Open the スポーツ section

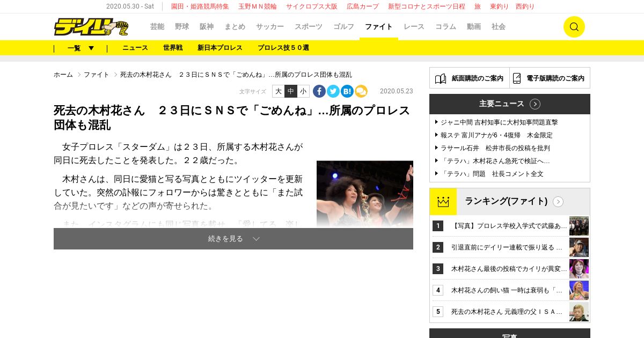(309, 27)
